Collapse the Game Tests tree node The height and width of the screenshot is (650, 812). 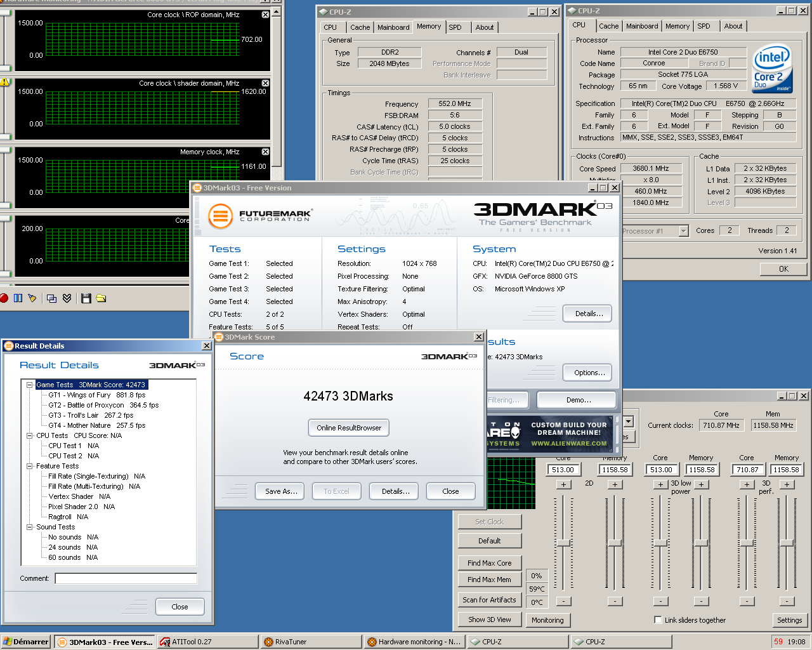[x=29, y=385]
